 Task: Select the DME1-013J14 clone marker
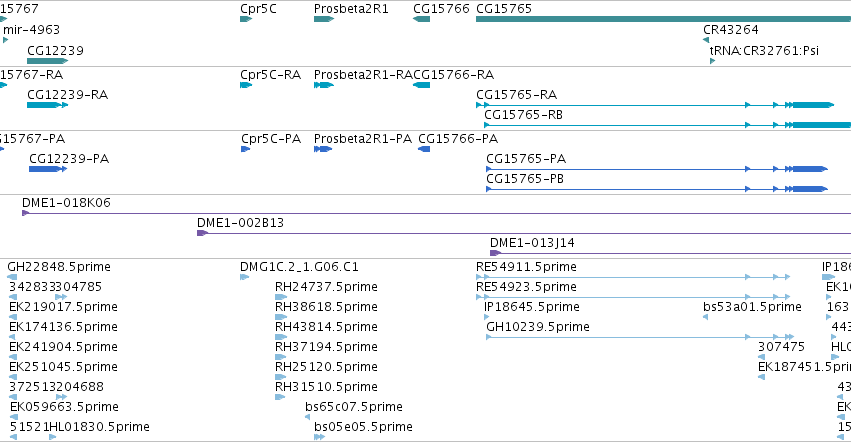click(x=496, y=253)
